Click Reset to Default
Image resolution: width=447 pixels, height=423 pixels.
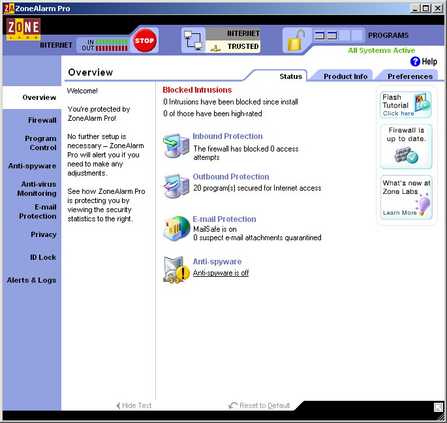coord(259,405)
